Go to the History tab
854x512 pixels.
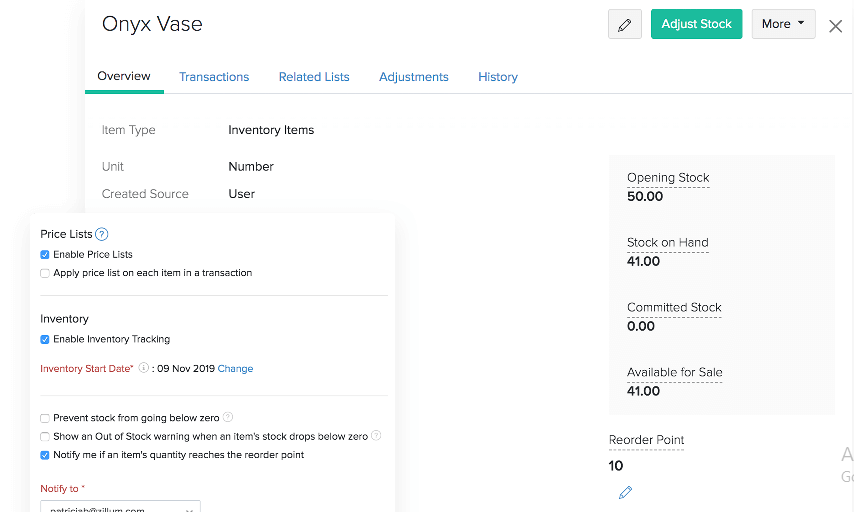(497, 77)
